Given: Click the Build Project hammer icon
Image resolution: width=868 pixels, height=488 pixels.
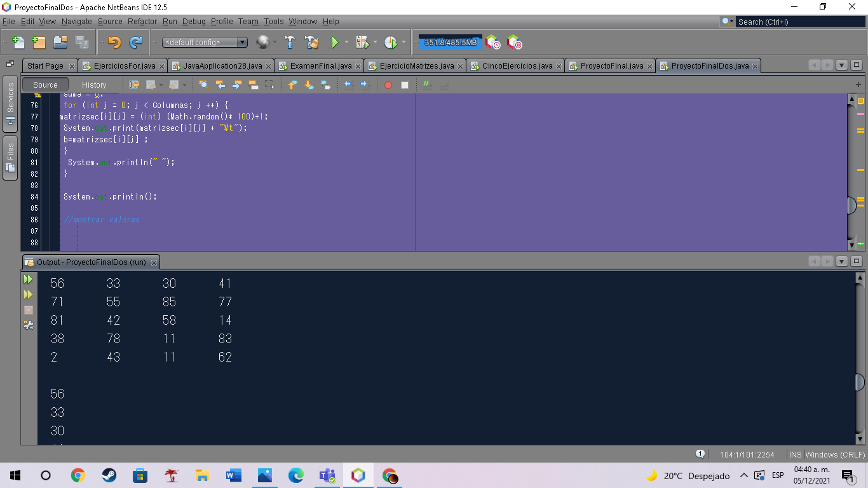Looking at the screenshot, I should tap(290, 43).
